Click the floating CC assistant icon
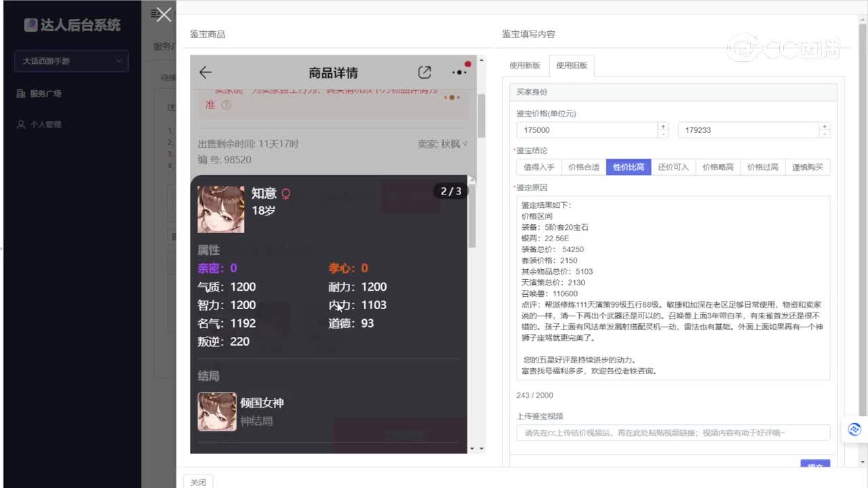 (854, 429)
